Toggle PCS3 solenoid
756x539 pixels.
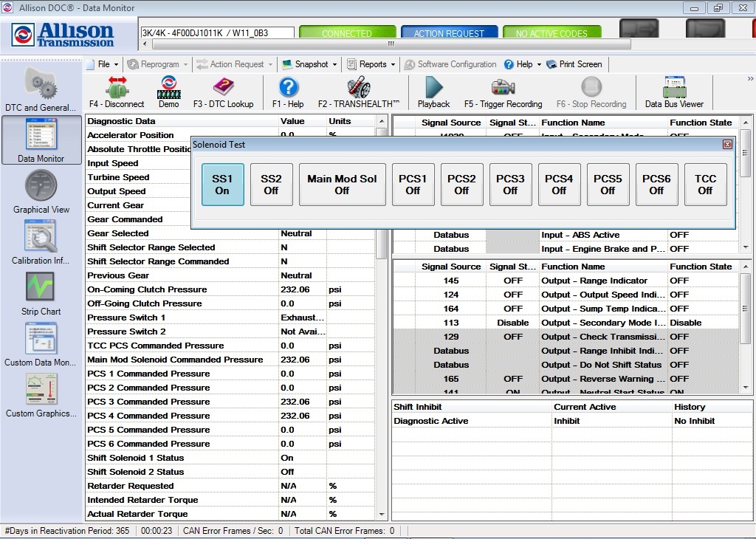coord(510,185)
